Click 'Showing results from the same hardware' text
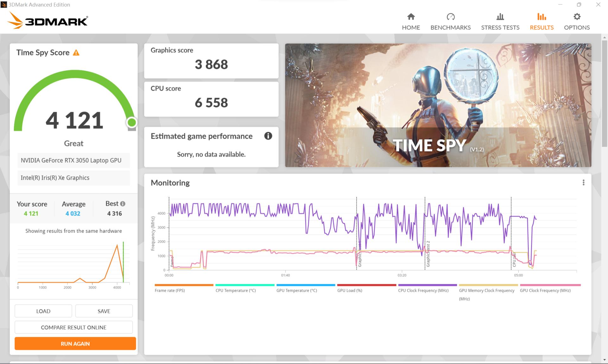Screen dimensions: 608x364 (73, 231)
